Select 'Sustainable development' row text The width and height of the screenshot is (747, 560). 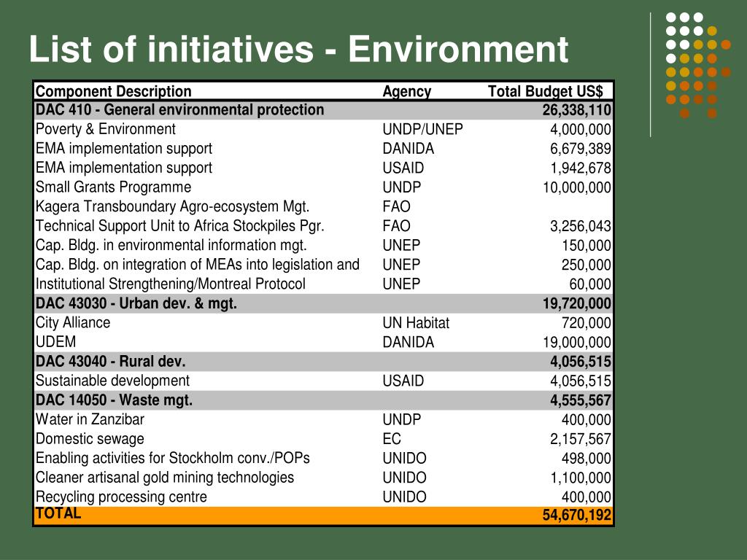tap(112, 381)
